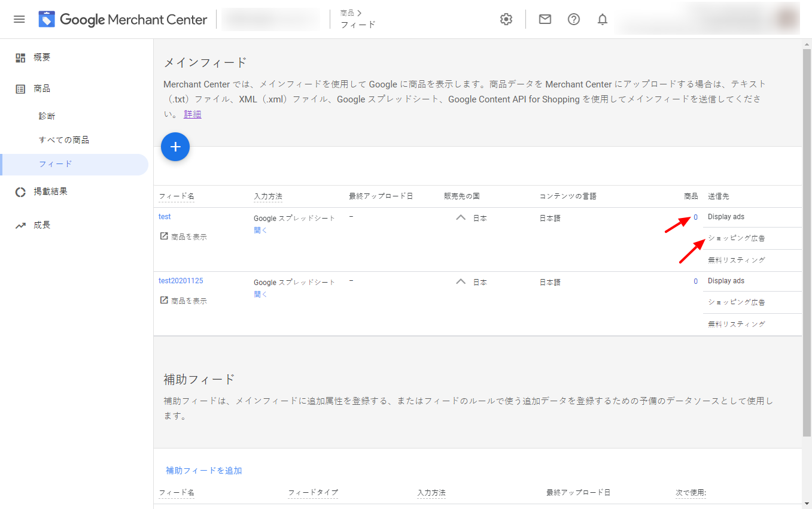This screenshot has height=509, width=812.
Task: Click 開く for the test feed spreadsheet
Action: tap(261, 231)
